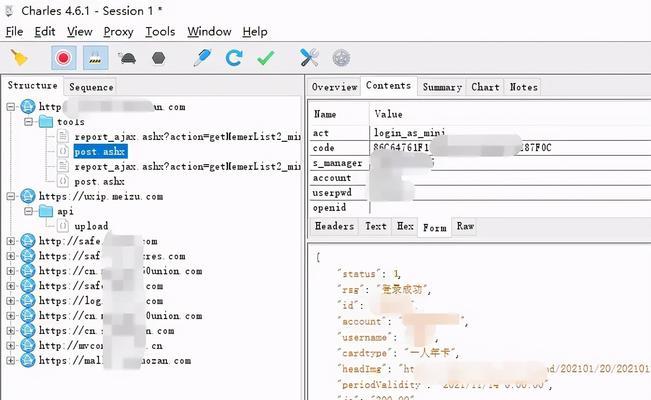Select the api folder icon
The height and width of the screenshot is (400, 651).
pyautogui.click(x=46, y=211)
